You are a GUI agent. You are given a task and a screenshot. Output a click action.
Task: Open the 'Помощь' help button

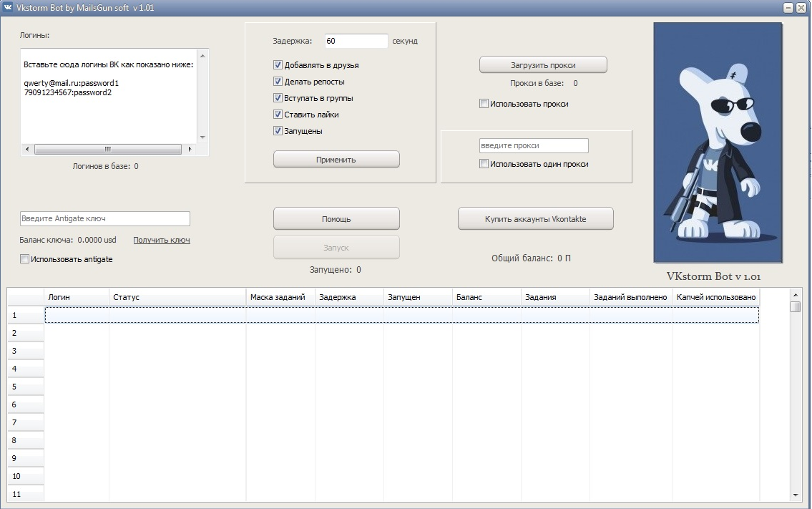pyautogui.click(x=336, y=219)
